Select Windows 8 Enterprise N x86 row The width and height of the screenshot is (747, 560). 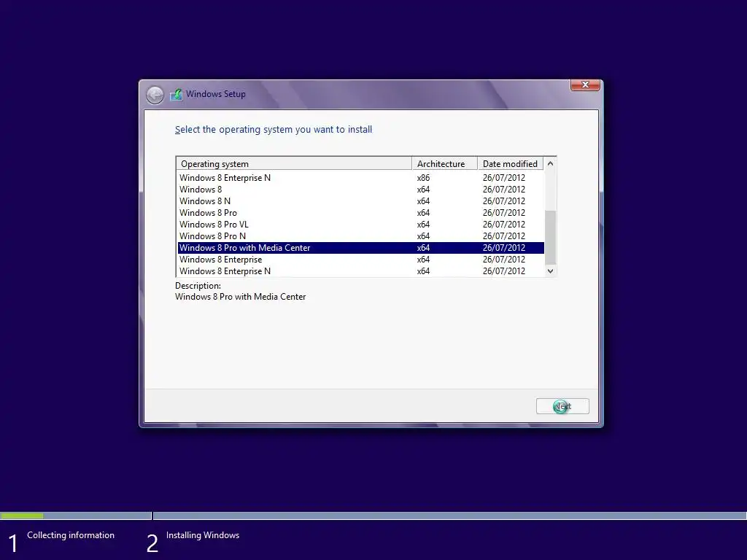click(360, 178)
